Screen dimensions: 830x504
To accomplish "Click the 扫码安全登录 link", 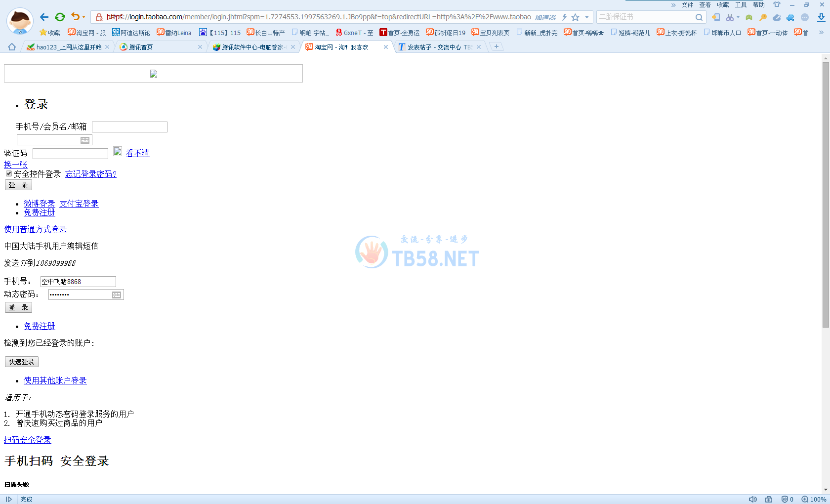I will click(x=28, y=440).
